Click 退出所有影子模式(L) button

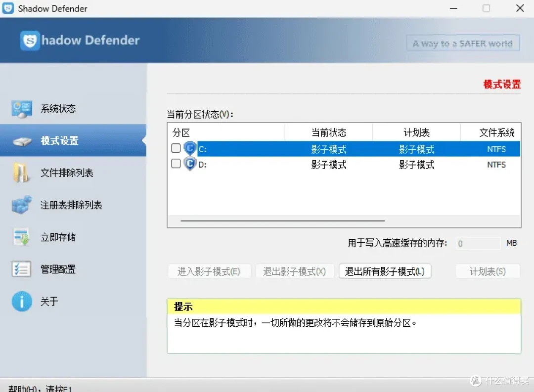[385, 271]
